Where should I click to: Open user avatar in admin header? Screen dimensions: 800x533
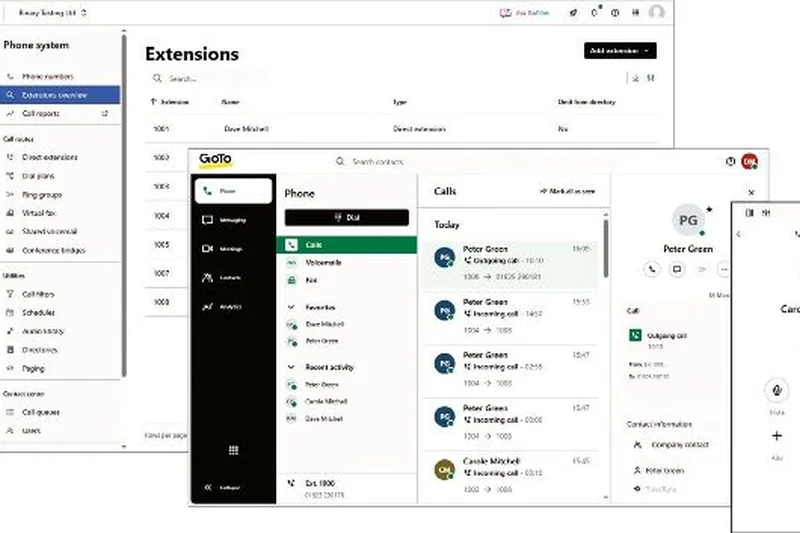656,12
